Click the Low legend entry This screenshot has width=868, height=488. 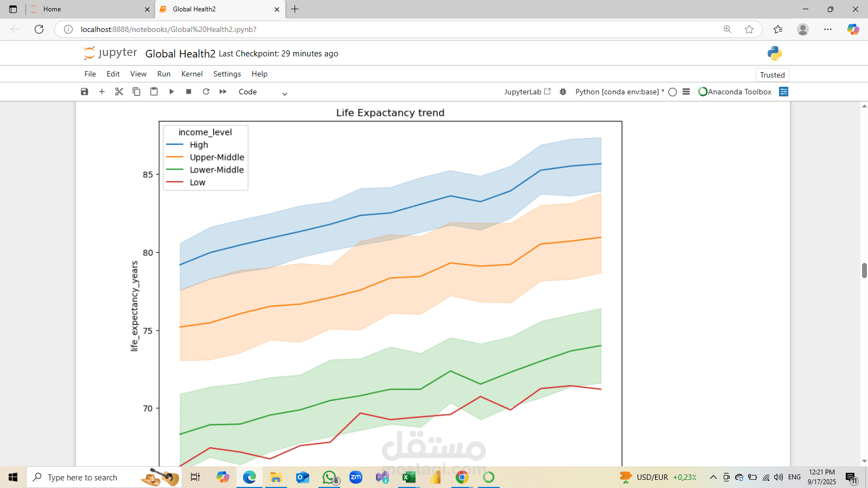(x=186, y=182)
